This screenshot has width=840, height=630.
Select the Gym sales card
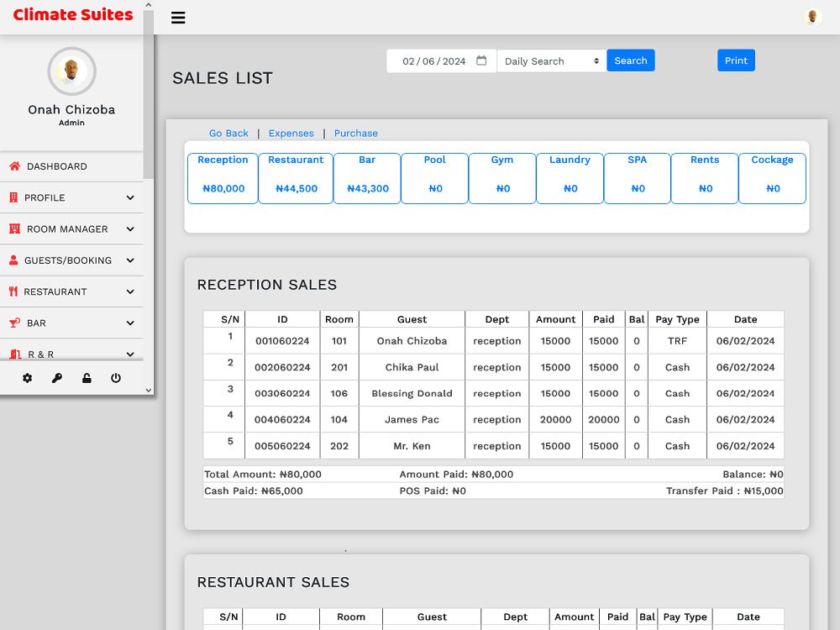(502, 178)
